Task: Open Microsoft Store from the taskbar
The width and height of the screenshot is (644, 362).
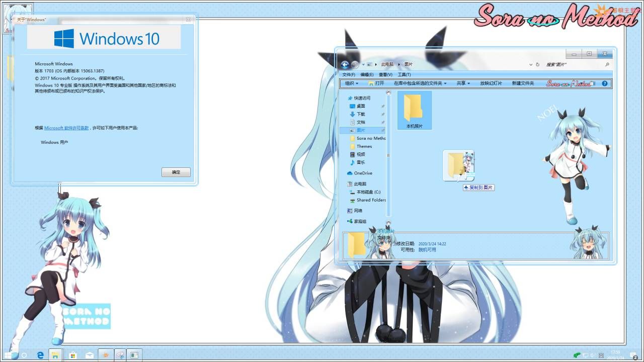Action: pos(73,355)
